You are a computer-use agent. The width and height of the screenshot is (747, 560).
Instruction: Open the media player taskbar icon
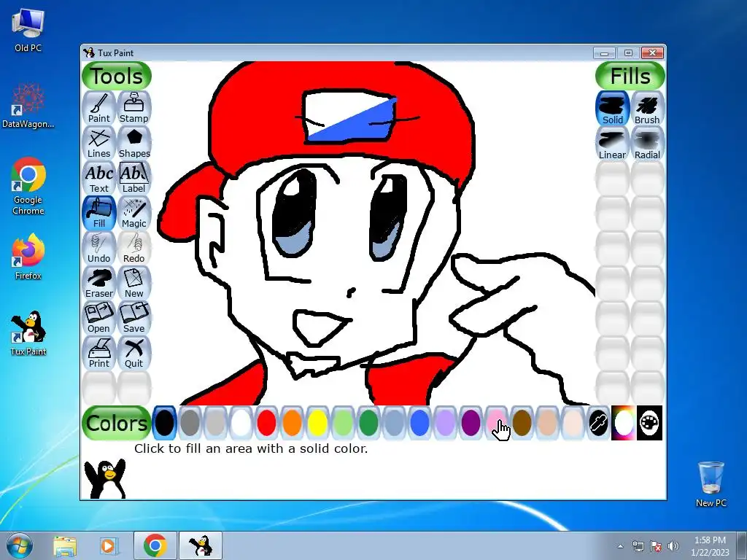(x=109, y=545)
